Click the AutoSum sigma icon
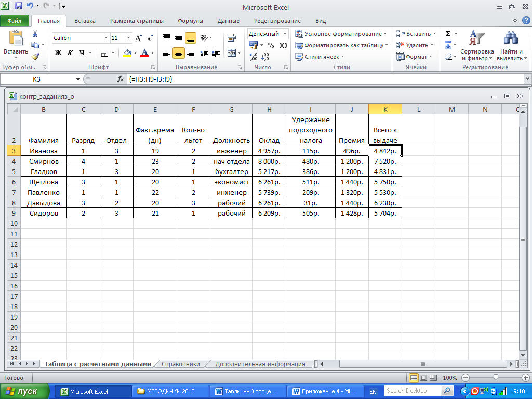 (448, 34)
